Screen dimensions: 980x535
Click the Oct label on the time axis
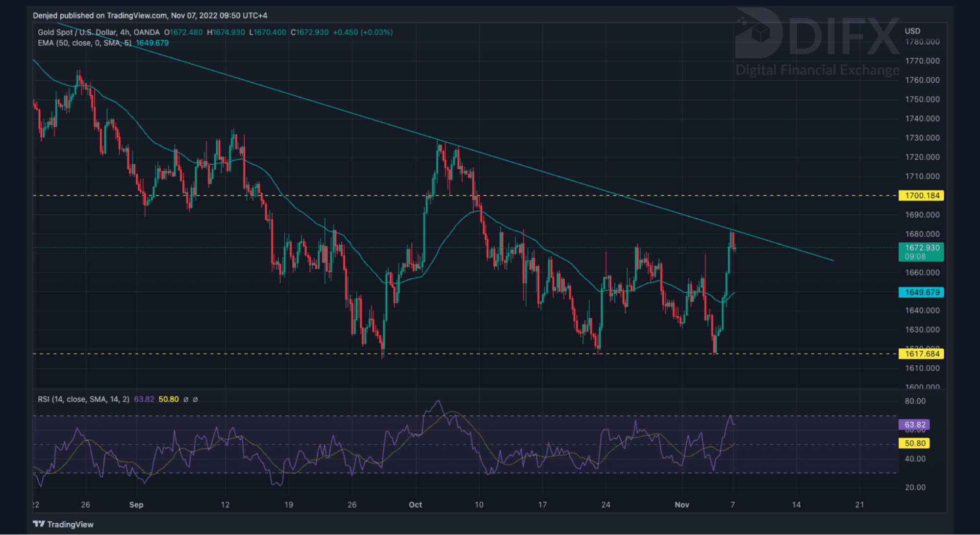[x=415, y=505]
